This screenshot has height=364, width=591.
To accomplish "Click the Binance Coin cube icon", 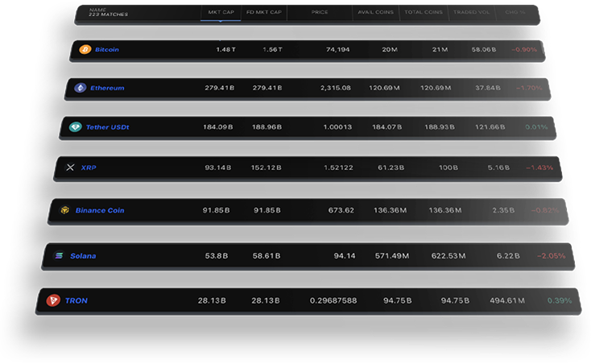I will pyautogui.click(x=65, y=210).
